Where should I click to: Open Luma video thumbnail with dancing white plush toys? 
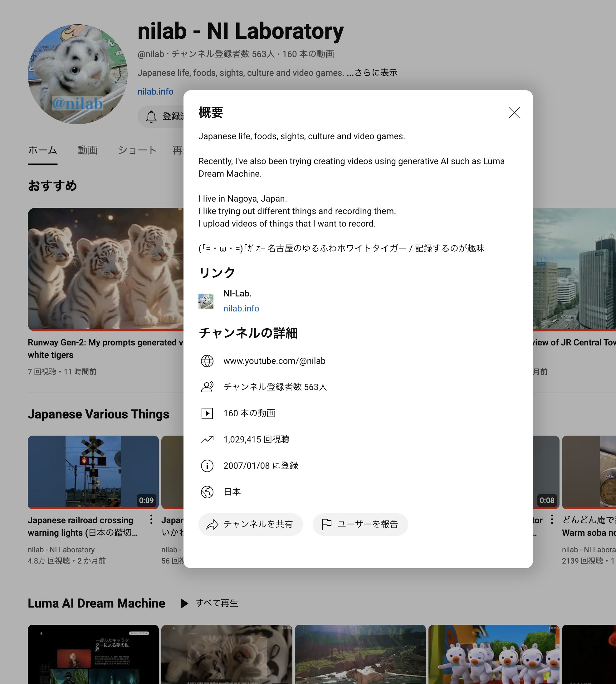(494, 654)
